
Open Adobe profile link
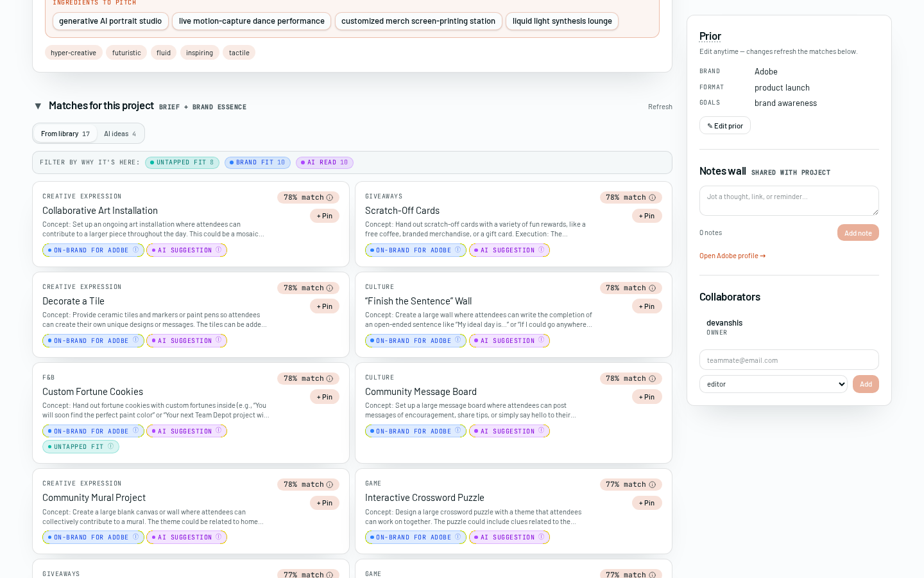(732, 256)
